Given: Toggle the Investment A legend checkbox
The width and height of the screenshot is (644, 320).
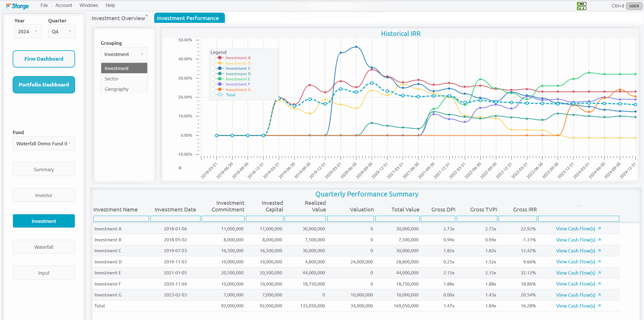Looking at the screenshot, I should point(213,58).
